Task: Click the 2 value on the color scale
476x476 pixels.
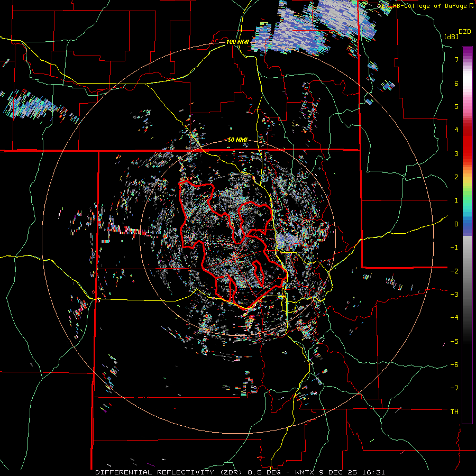Action: 456,177
